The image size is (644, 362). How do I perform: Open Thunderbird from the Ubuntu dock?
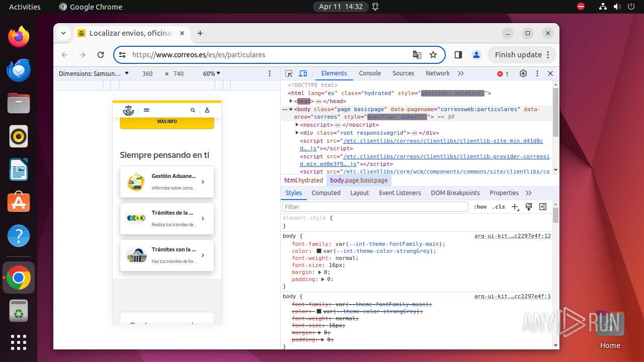point(19,70)
